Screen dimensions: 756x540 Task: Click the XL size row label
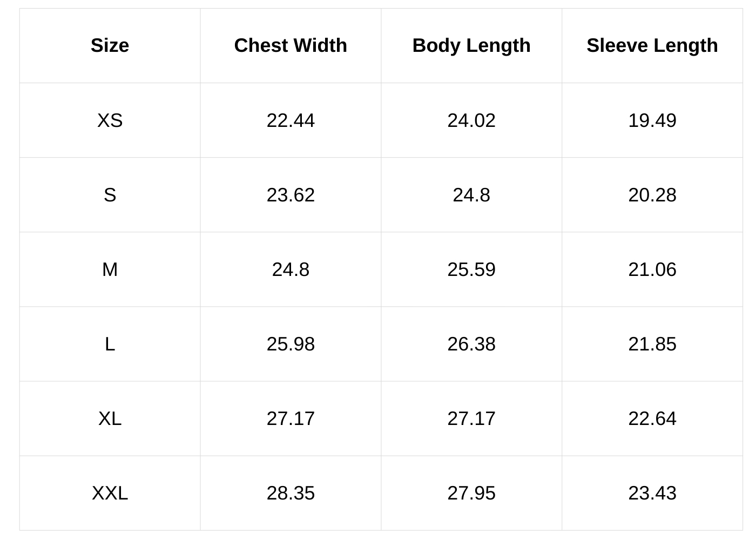[x=110, y=418]
